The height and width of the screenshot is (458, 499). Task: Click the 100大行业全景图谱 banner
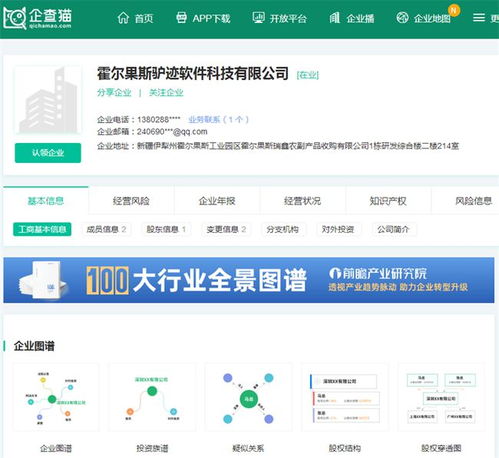[x=249, y=280]
